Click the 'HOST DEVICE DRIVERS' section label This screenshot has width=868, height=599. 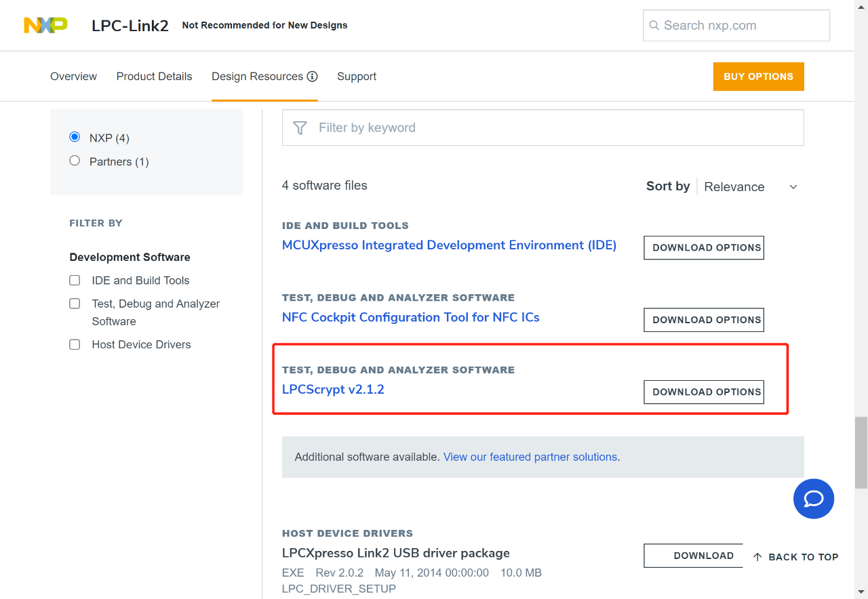pyautogui.click(x=348, y=533)
